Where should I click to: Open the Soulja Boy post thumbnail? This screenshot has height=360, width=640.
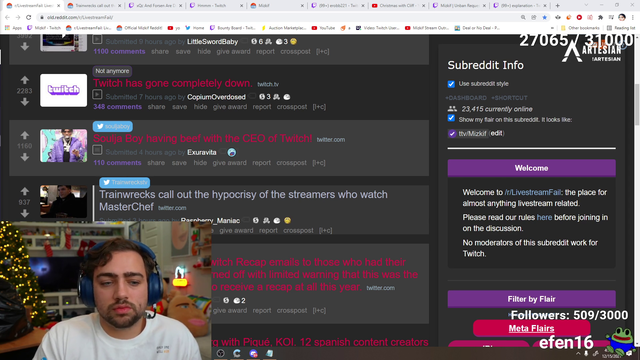pos(64,146)
